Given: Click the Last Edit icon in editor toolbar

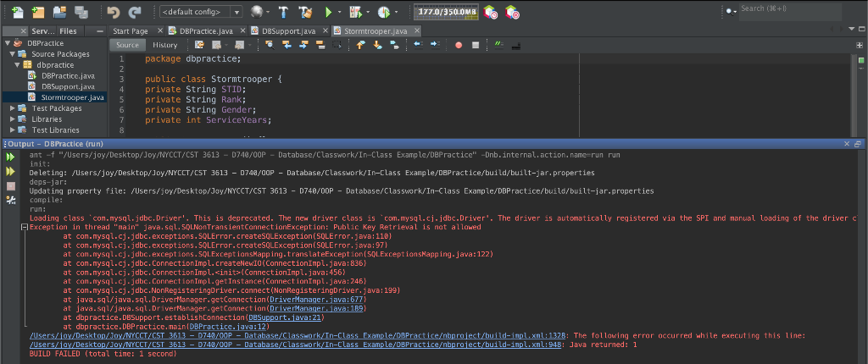Looking at the screenshot, I should (x=199, y=45).
